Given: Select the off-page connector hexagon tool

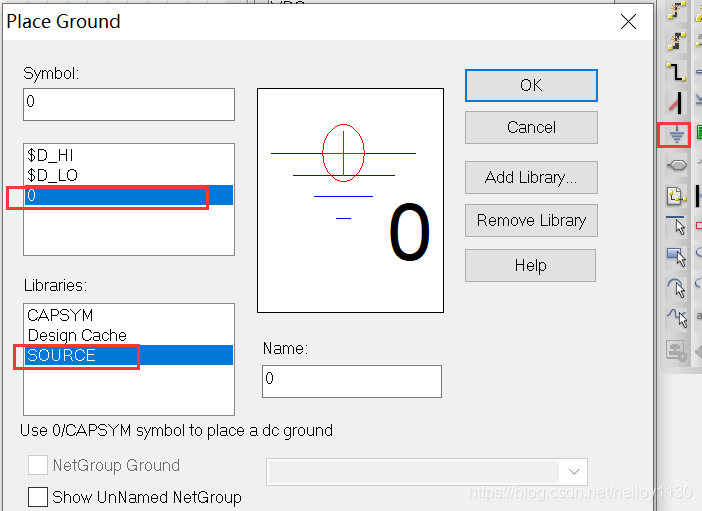Looking at the screenshot, I should [676, 165].
